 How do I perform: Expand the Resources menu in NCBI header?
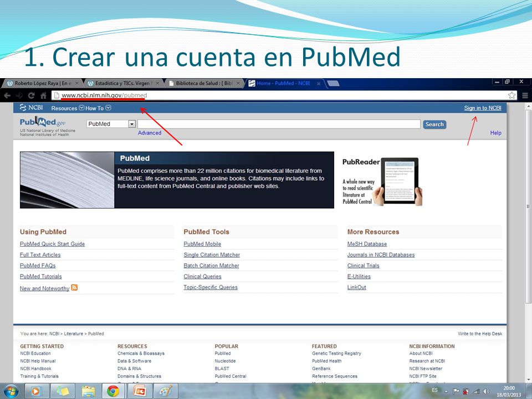[68, 108]
